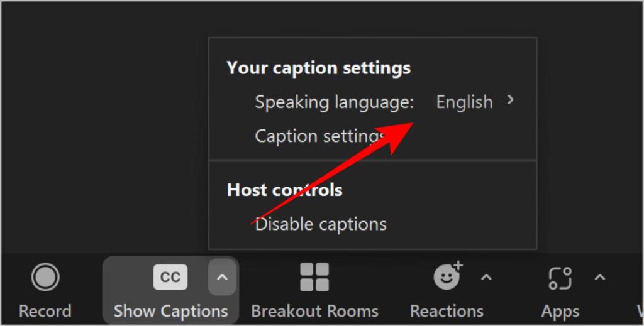Click the Record circle icon
The height and width of the screenshot is (326, 644).
45,277
